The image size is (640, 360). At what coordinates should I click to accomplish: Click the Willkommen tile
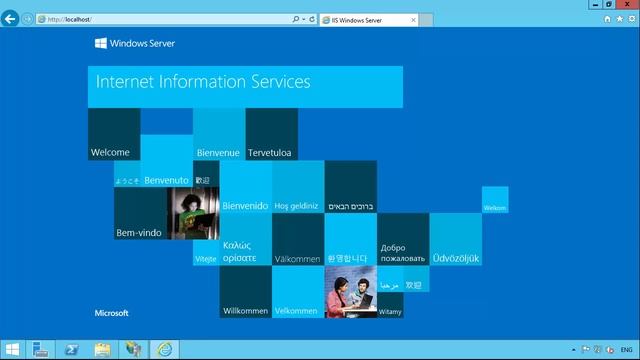pyautogui.click(x=246, y=292)
